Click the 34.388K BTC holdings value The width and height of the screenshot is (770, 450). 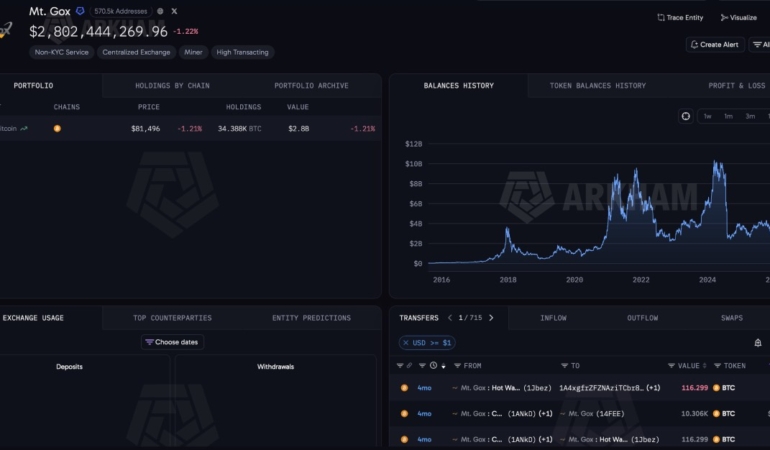(240, 129)
